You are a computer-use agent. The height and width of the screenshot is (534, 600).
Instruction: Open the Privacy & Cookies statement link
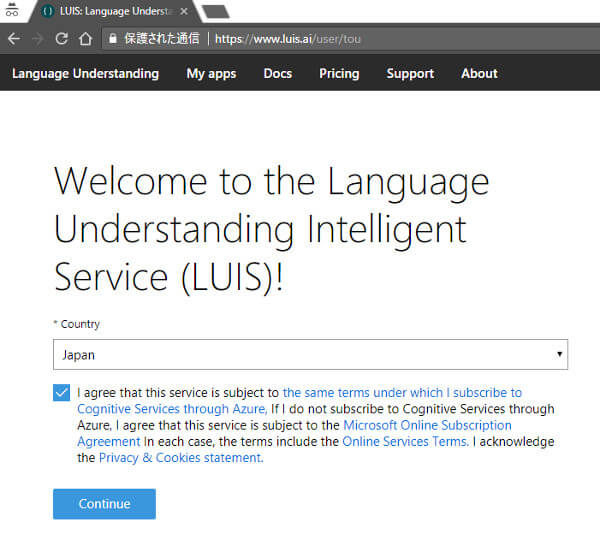click(x=181, y=457)
